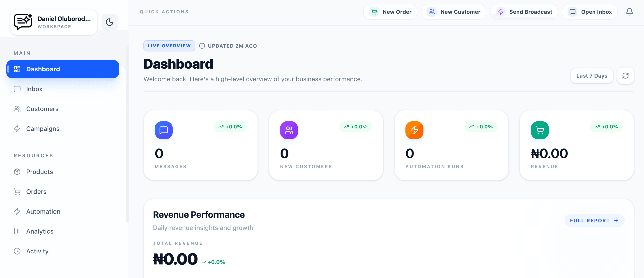This screenshot has width=644, height=278.
Task: Open the Inbox chat icon
Action: click(17, 89)
